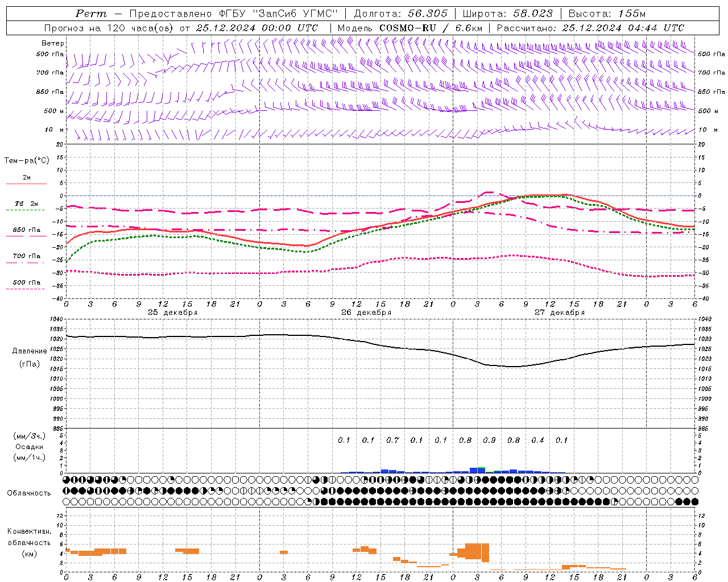Click the precipitation value 0.9

point(489,440)
